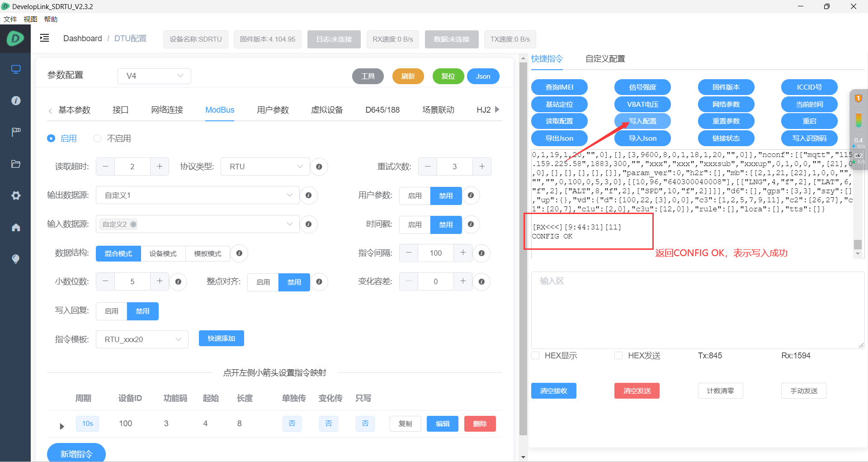Click the 指令间隔 value field 100
The image size is (868, 462).
coord(436,253)
